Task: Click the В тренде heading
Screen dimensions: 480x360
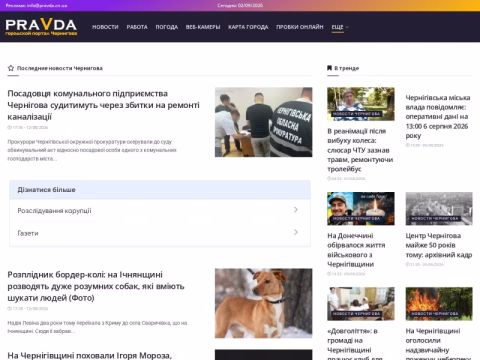Action: pos(347,68)
